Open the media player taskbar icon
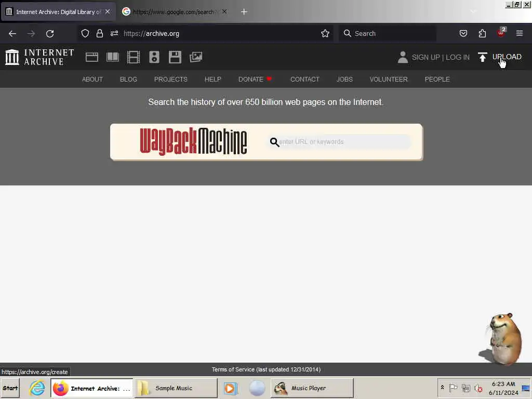The width and height of the screenshot is (532, 399). (230, 388)
